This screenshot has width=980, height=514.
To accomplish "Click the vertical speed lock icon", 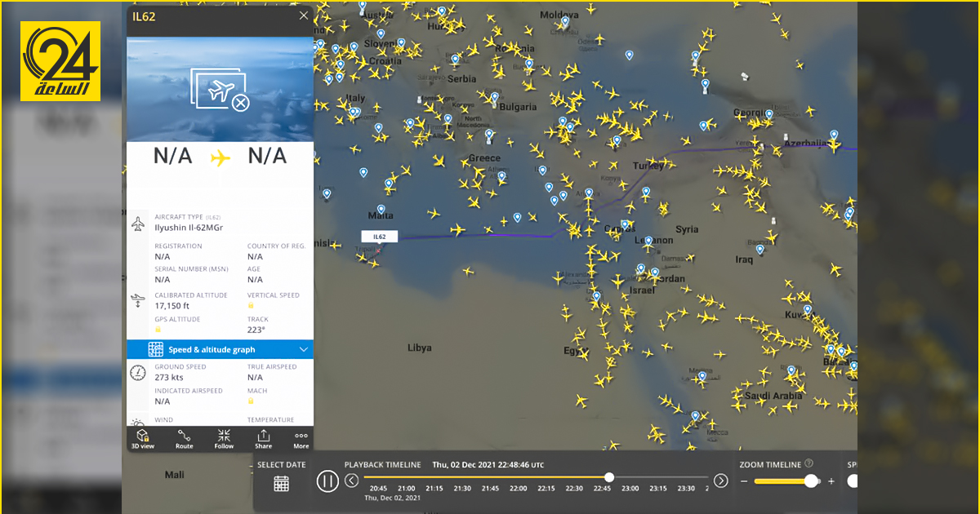I will [251, 306].
